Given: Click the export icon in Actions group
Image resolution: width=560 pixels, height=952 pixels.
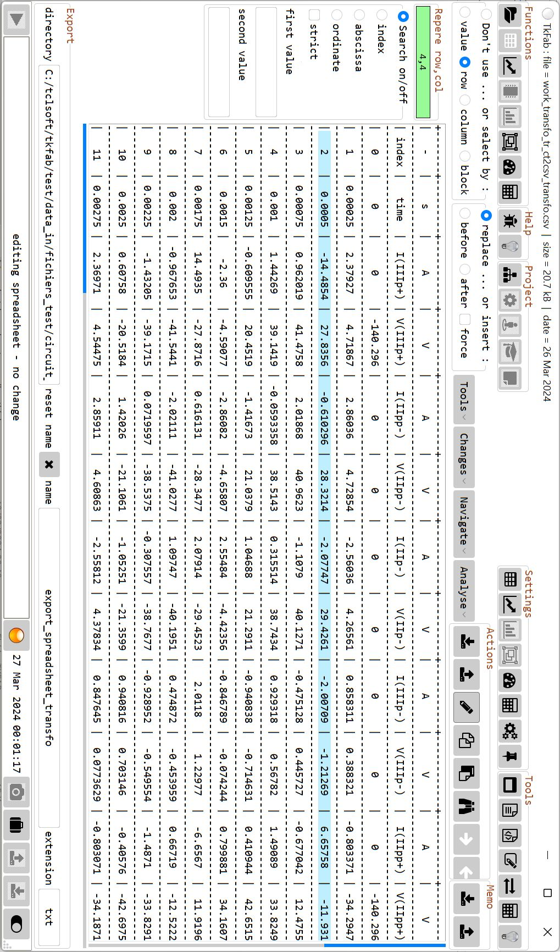Looking at the screenshot, I should pyautogui.click(x=467, y=674).
